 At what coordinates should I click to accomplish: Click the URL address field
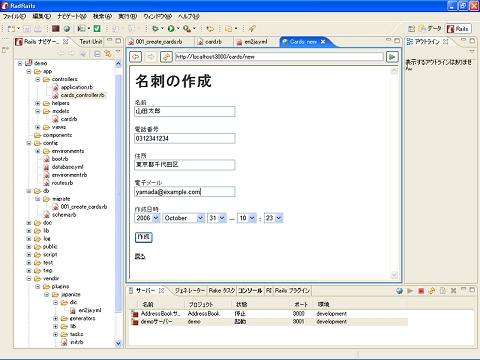279,57
